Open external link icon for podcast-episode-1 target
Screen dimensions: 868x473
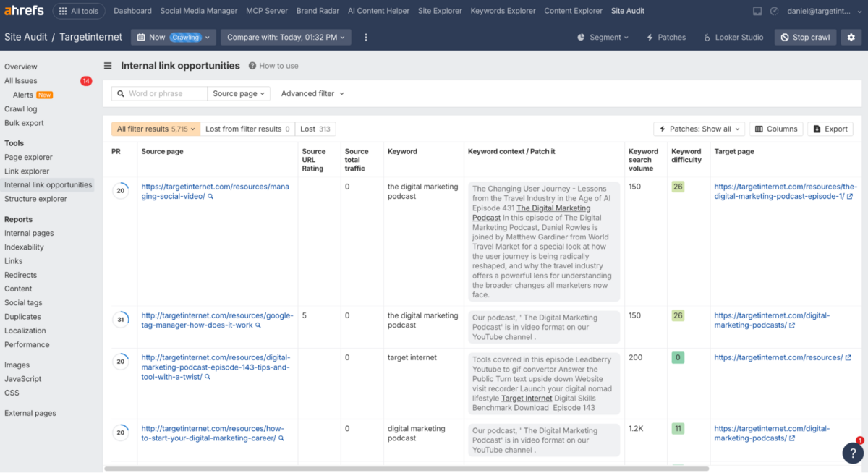click(x=849, y=197)
